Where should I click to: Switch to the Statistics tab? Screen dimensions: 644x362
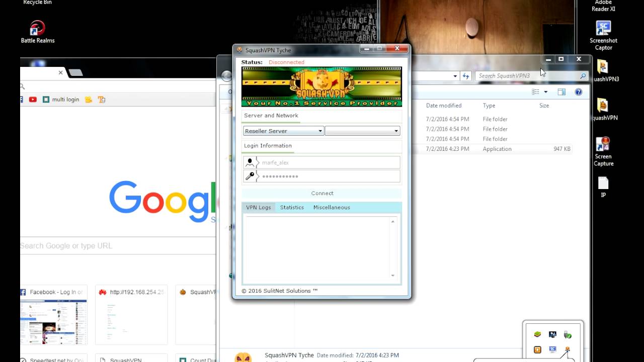point(292,207)
